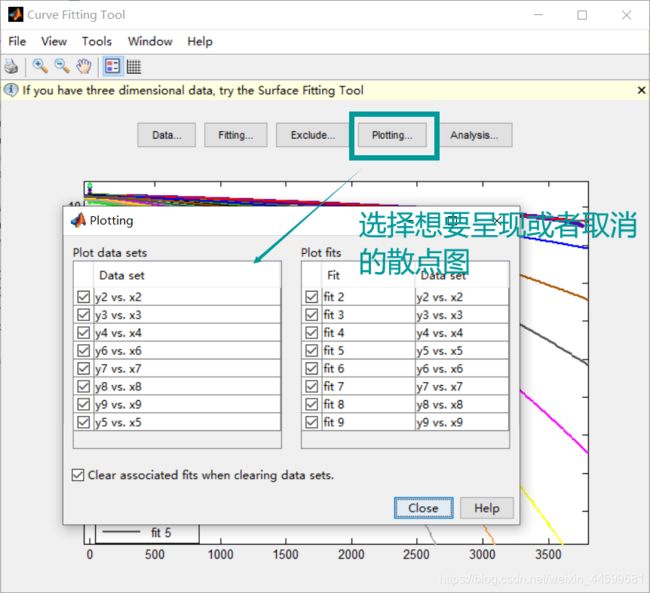Open the Tools menu
Viewport: 650px width, 593px height.
point(97,41)
